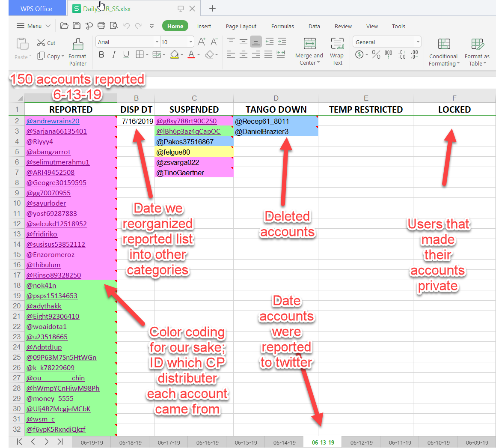Open the Tools ribbon tab
This screenshot has height=448, width=496.
click(398, 26)
